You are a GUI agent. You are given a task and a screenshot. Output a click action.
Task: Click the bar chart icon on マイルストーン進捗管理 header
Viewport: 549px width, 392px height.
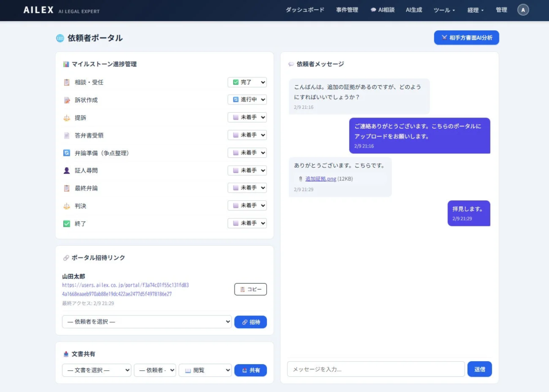point(67,64)
